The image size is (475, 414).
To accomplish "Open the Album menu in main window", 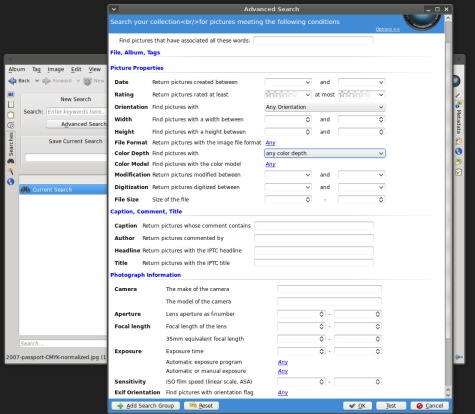I will (x=17, y=69).
